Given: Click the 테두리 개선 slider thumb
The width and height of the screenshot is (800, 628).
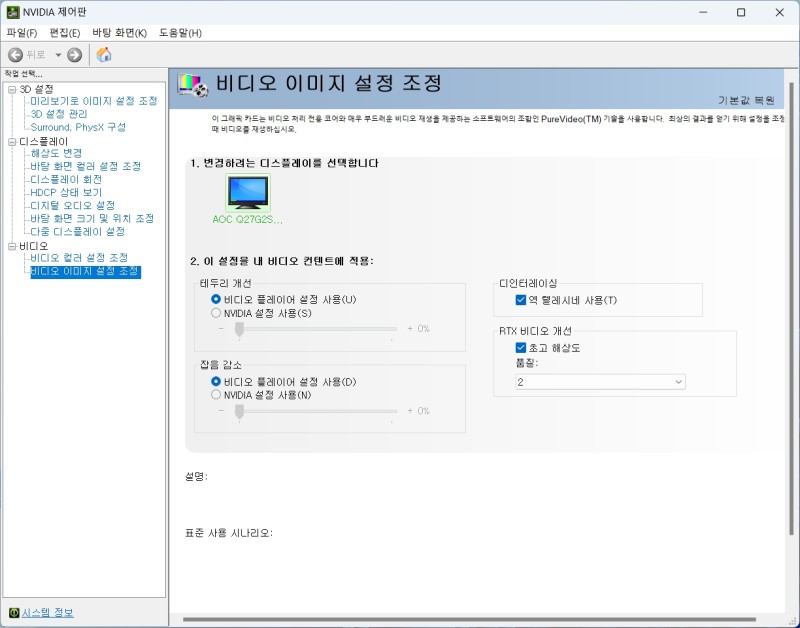Looking at the screenshot, I should (239, 330).
